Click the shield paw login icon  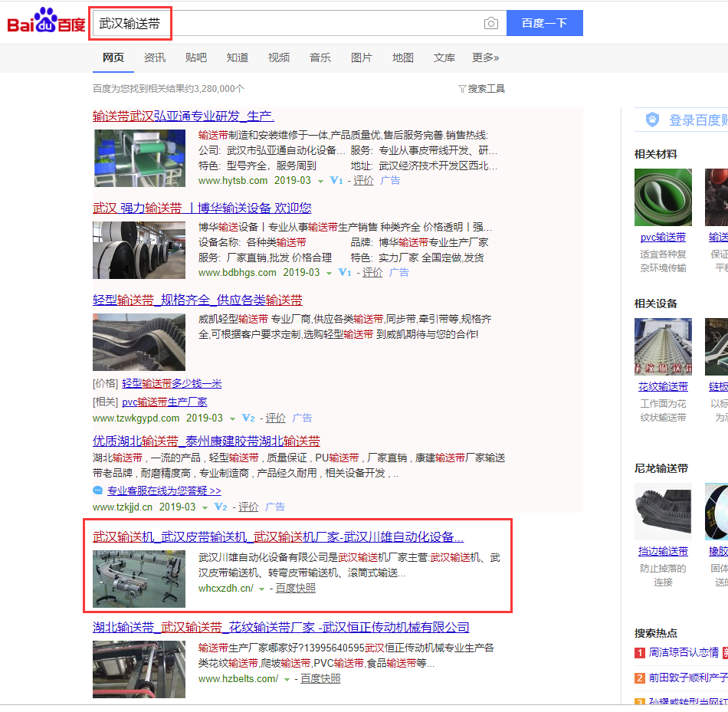(652, 120)
